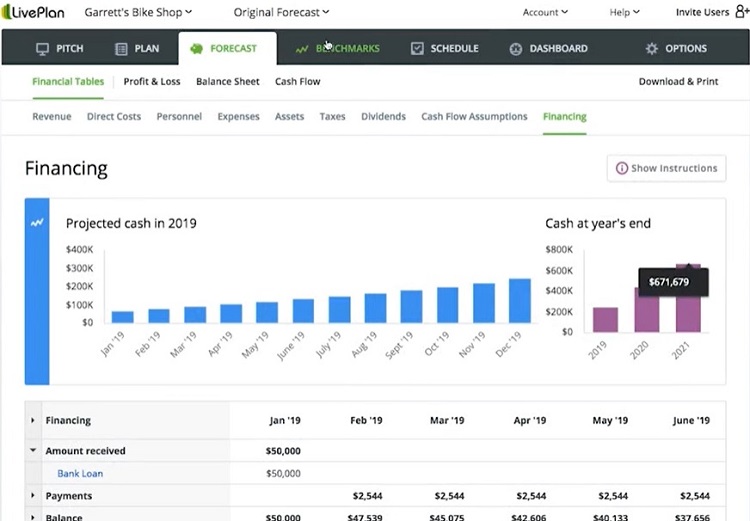Click the 2019 year-end cash bar
The height and width of the screenshot is (521, 750).
click(605, 320)
